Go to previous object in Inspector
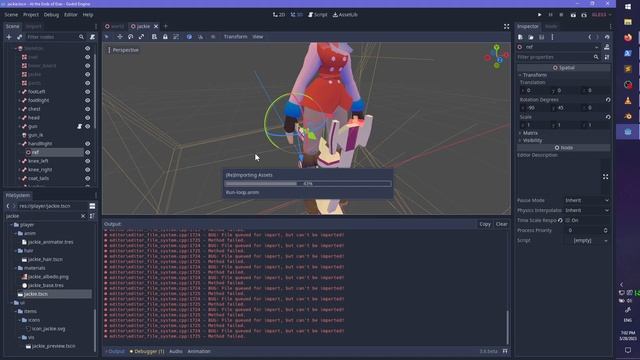The width and height of the screenshot is (640, 360). click(589, 37)
